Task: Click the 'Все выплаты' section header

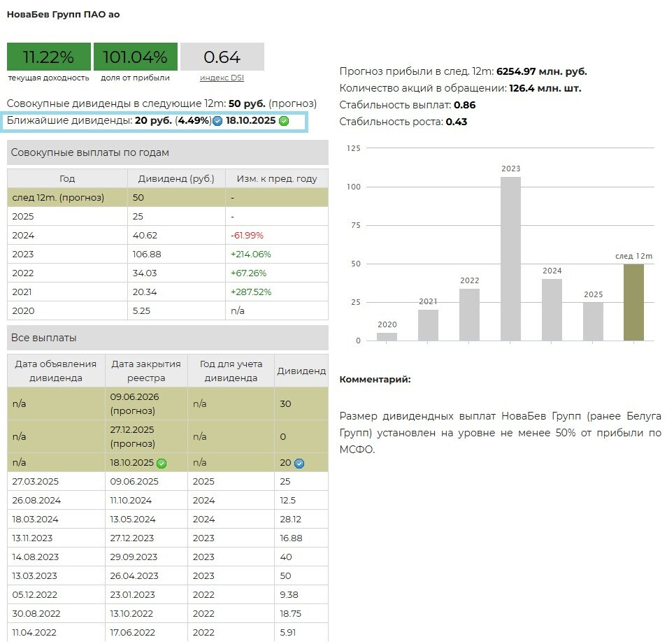Action: tap(167, 338)
